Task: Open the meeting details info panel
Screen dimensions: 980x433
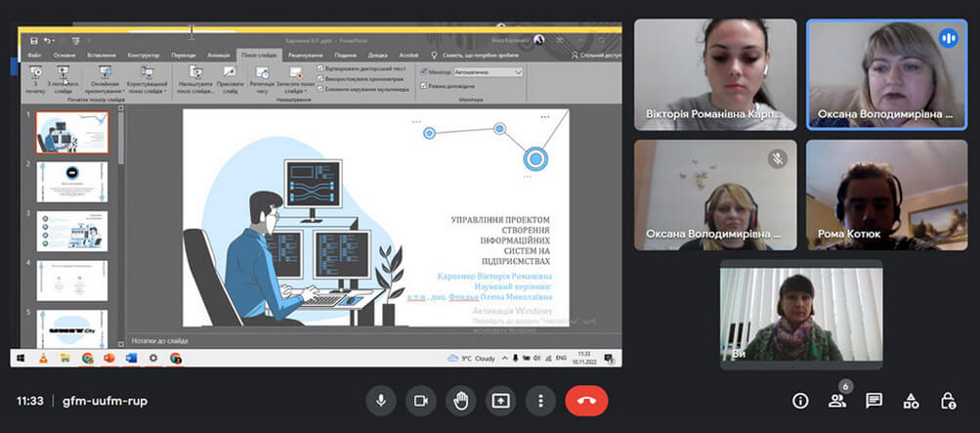Action: [x=800, y=401]
